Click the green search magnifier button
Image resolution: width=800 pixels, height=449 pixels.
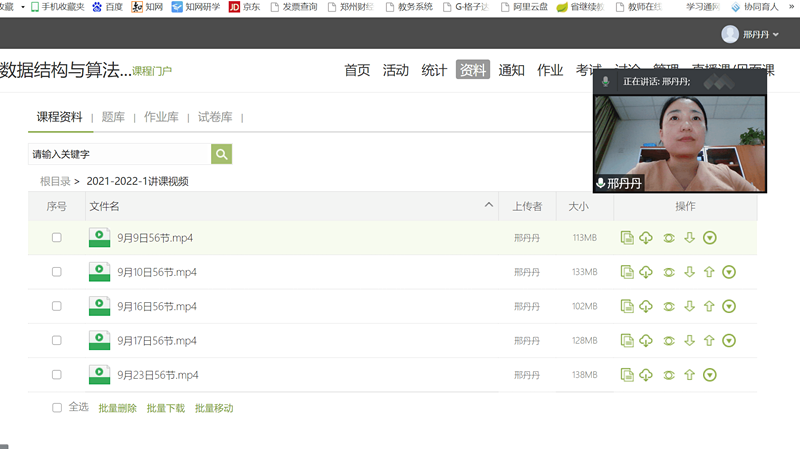coord(221,154)
